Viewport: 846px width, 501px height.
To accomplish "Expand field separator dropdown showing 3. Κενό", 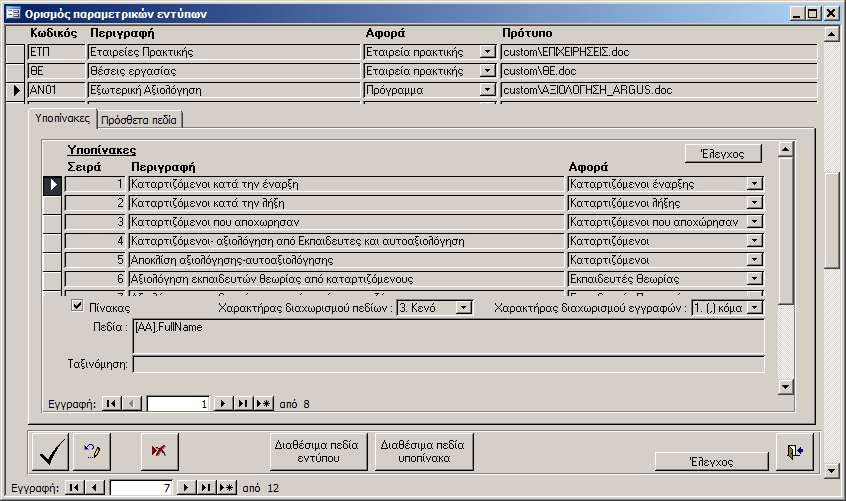I will 463,308.
